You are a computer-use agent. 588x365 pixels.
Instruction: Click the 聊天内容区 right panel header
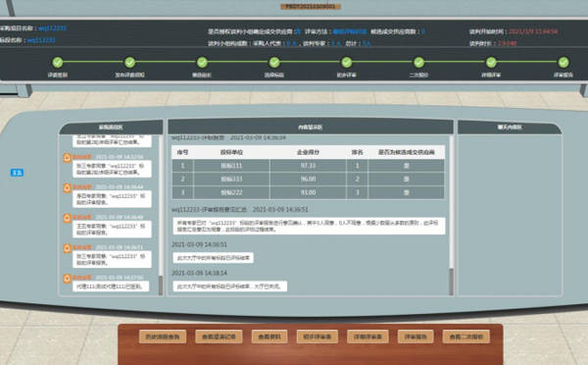(x=510, y=128)
